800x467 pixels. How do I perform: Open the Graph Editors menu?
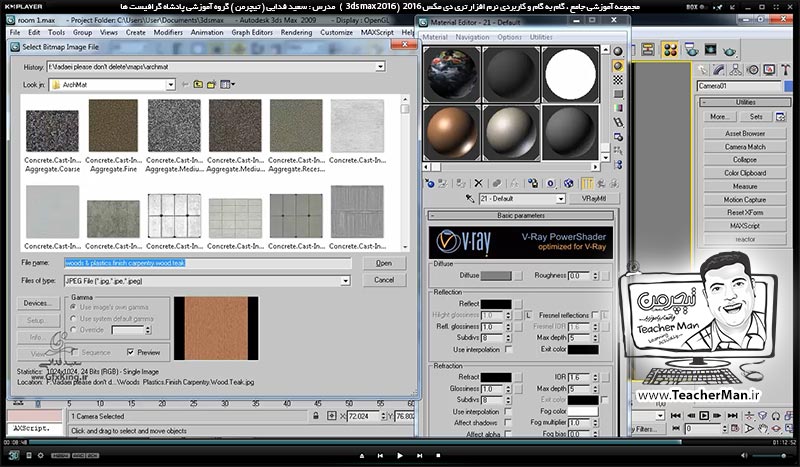coord(252,32)
